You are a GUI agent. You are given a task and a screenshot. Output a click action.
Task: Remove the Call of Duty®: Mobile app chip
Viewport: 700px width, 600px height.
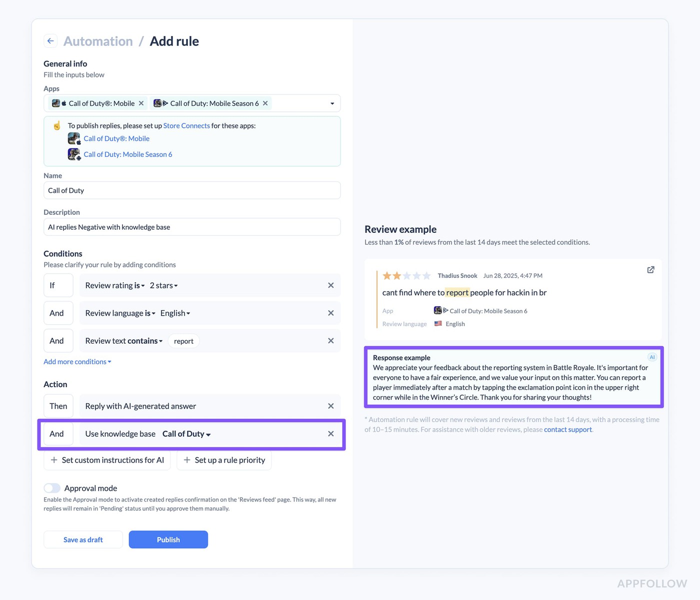coord(141,103)
